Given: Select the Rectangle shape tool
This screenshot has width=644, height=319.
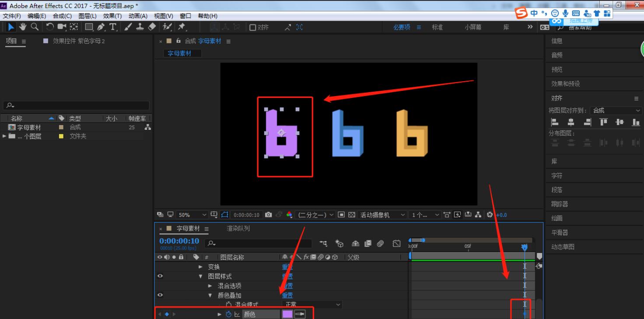Looking at the screenshot, I should click(x=89, y=27).
